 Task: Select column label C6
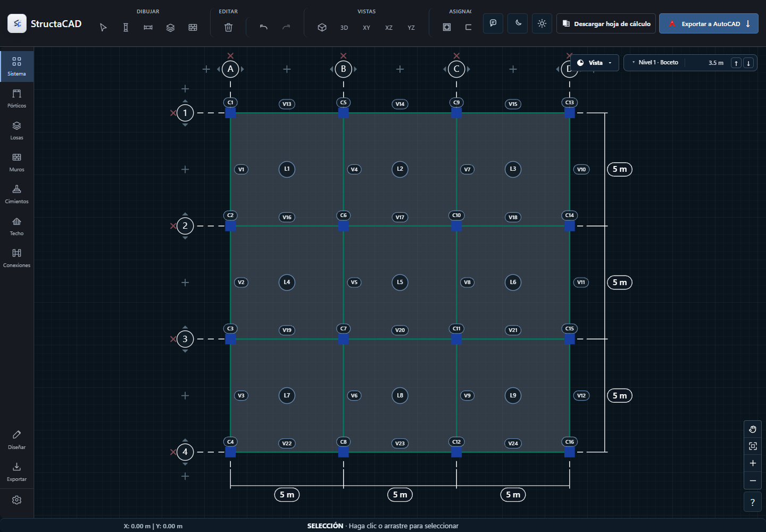[344, 215]
